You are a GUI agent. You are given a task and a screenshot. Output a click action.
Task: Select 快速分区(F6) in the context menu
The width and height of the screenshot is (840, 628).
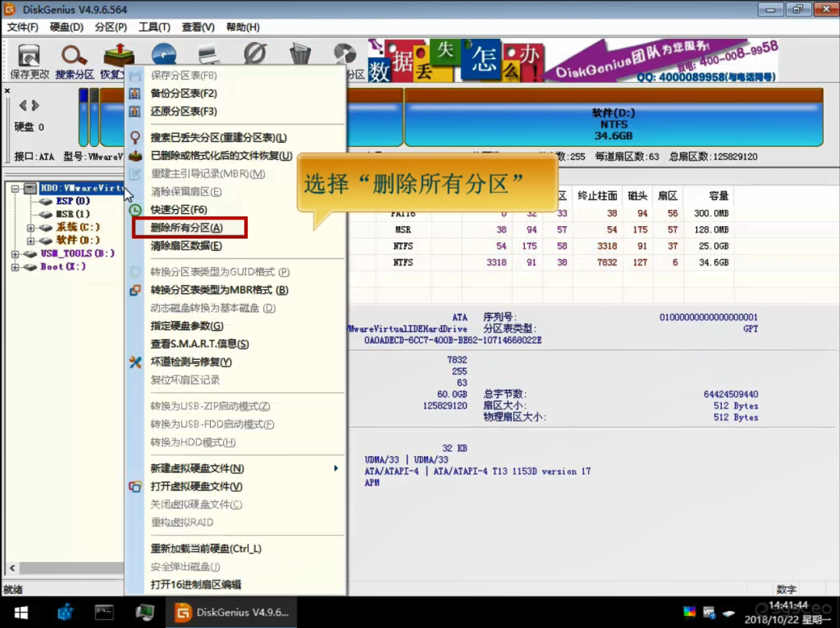pos(179,210)
